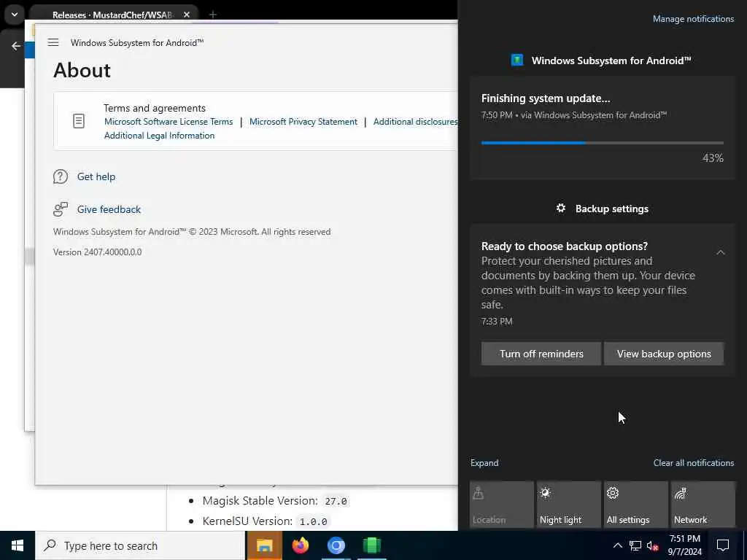
Task: Click the Give feedback link
Action: (x=109, y=209)
